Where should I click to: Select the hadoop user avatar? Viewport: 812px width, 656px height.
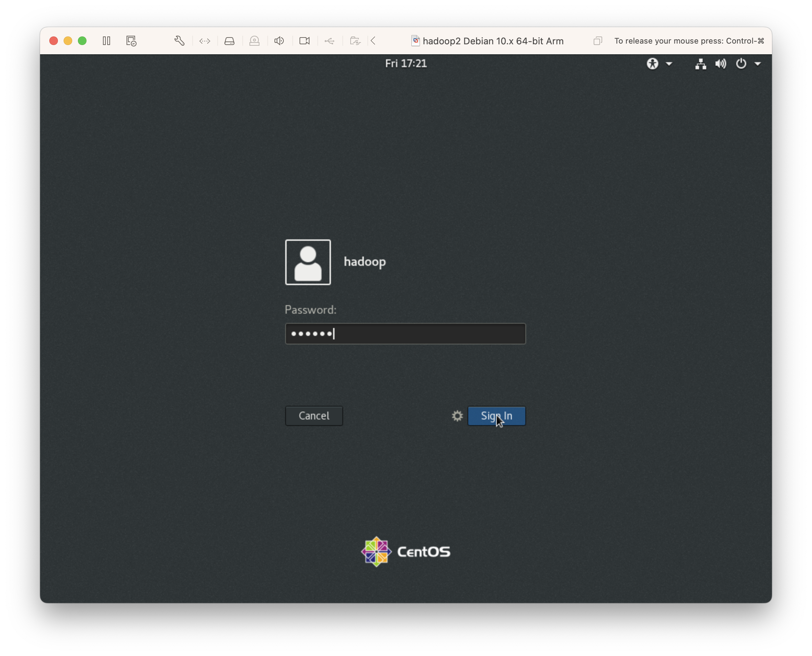308,262
